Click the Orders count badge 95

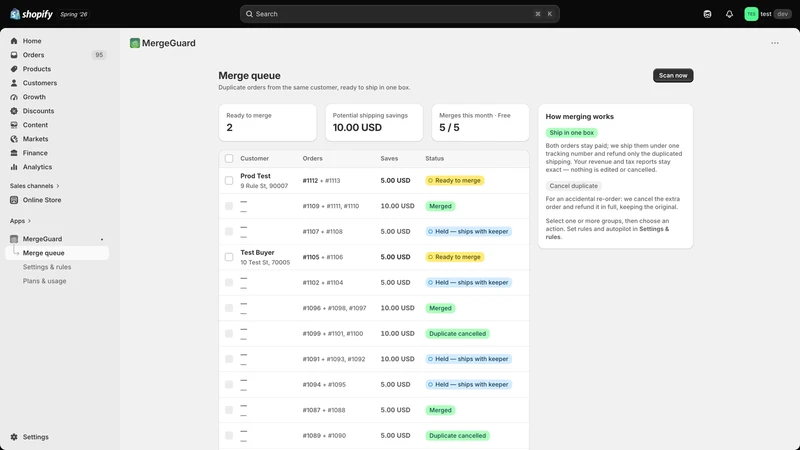(x=99, y=55)
